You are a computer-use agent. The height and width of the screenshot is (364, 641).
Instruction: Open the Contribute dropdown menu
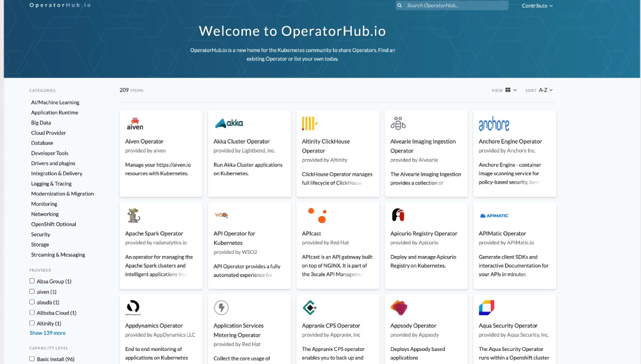coord(537,6)
